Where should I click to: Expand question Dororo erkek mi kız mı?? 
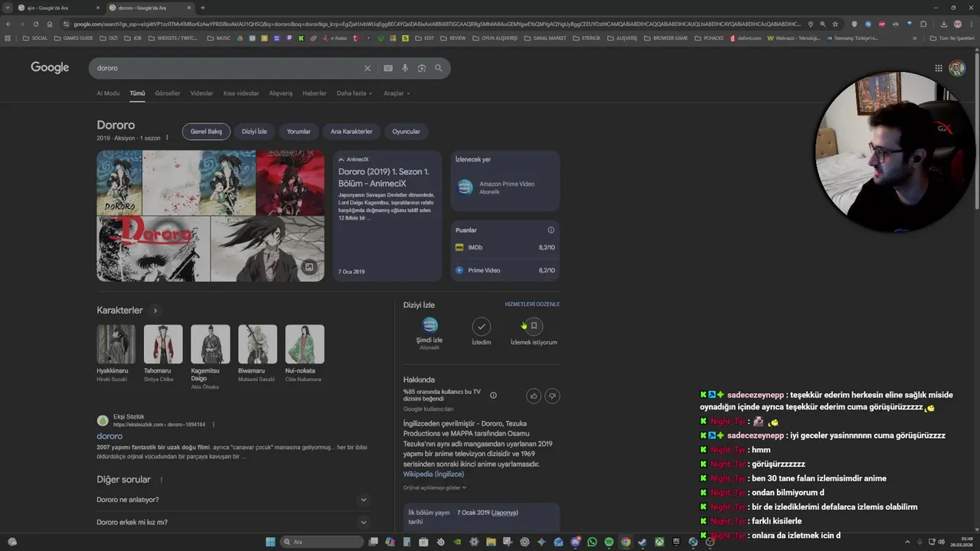click(x=233, y=522)
